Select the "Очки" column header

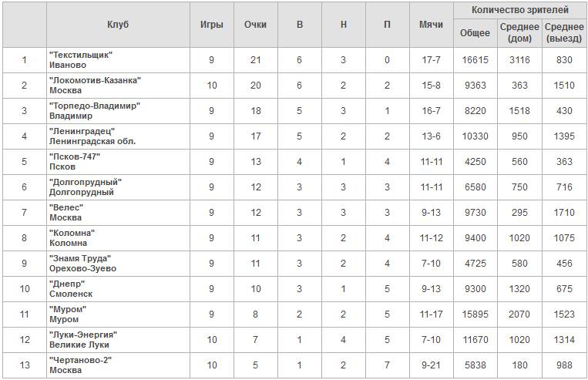pos(255,25)
